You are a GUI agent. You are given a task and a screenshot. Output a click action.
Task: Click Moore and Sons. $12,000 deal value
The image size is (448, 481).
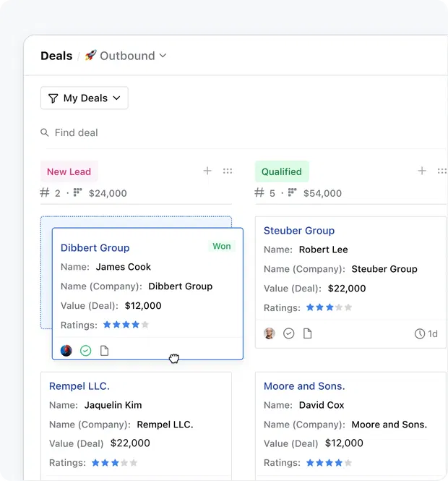tap(344, 443)
